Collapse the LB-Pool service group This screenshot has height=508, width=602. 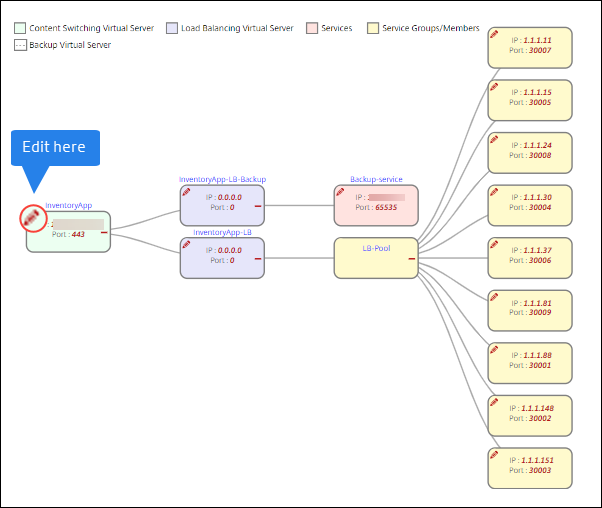click(412, 259)
